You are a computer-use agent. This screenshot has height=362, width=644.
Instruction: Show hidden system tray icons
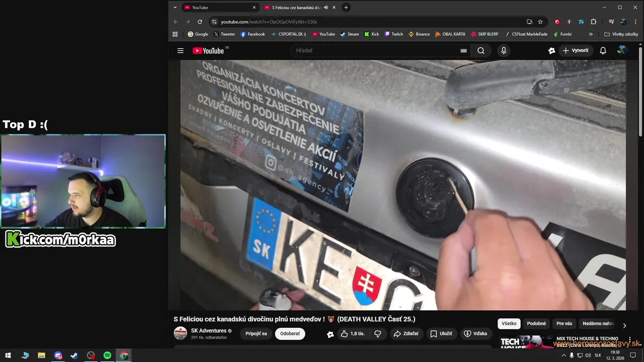click(563, 355)
